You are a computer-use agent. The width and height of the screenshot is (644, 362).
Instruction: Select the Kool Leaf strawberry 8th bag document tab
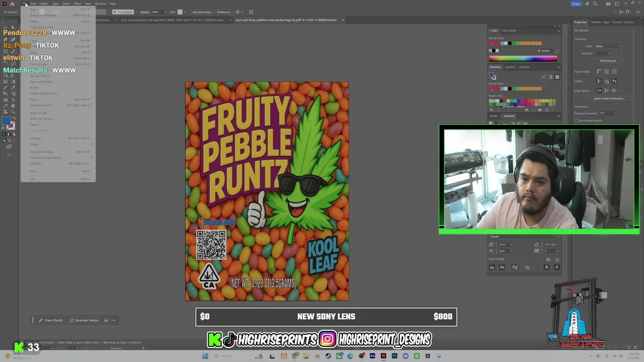click(x=172, y=20)
